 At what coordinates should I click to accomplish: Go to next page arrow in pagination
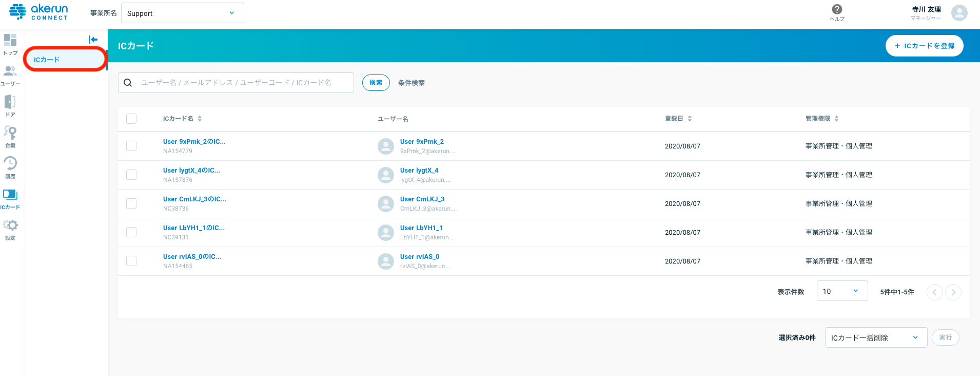point(953,292)
